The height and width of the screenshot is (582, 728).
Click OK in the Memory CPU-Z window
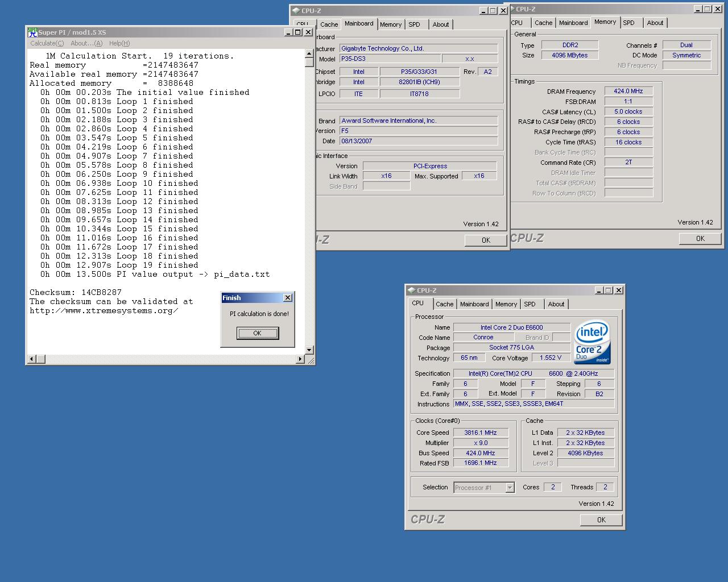[700, 239]
